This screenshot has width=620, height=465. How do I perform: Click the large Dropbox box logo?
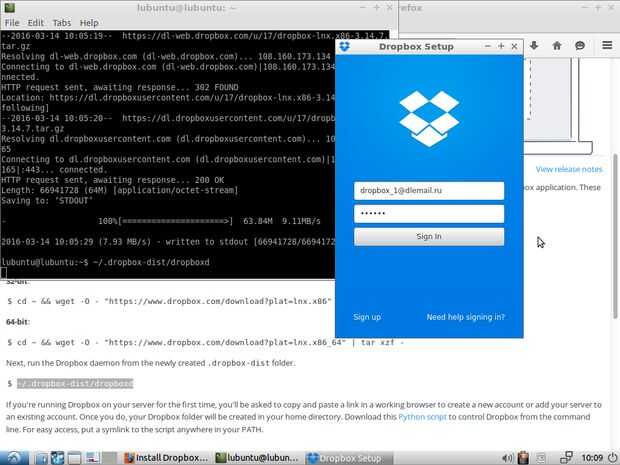429,118
